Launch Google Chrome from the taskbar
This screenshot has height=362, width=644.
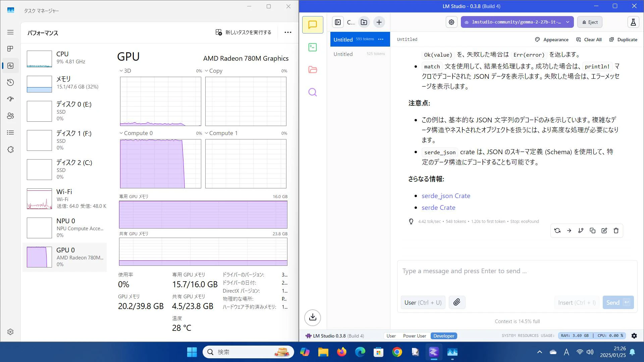[397, 352]
